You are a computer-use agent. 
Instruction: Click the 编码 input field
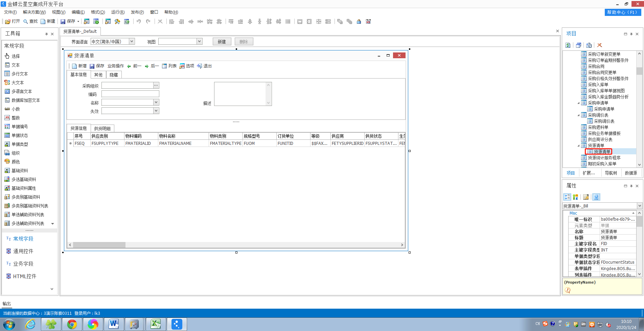(x=130, y=94)
